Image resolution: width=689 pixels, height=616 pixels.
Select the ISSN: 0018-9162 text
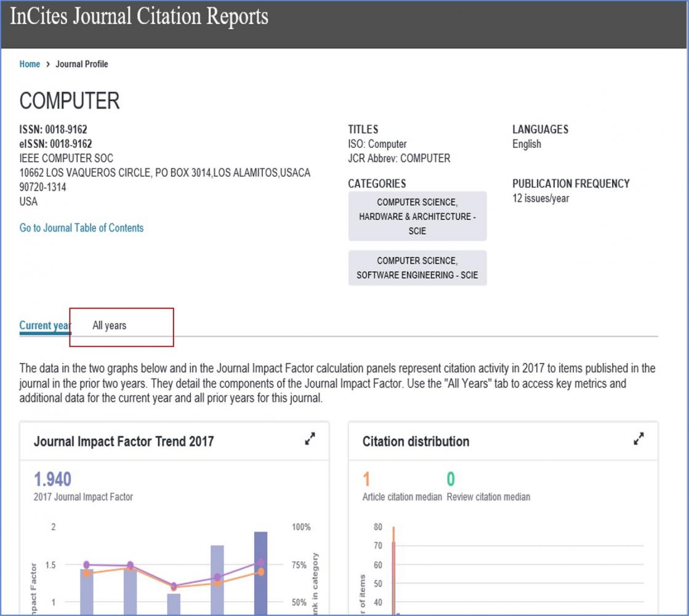(x=53, y=129)
